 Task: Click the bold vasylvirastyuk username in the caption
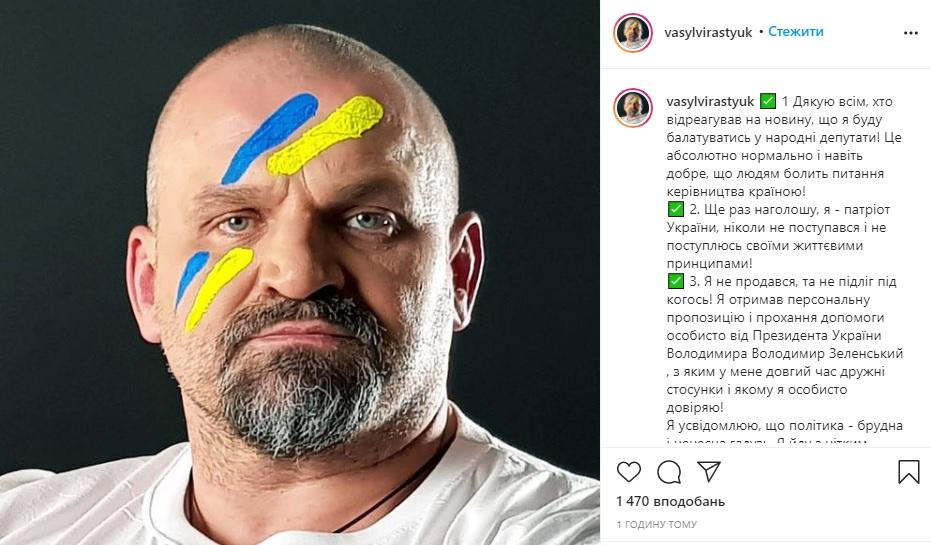coord(708,101)
